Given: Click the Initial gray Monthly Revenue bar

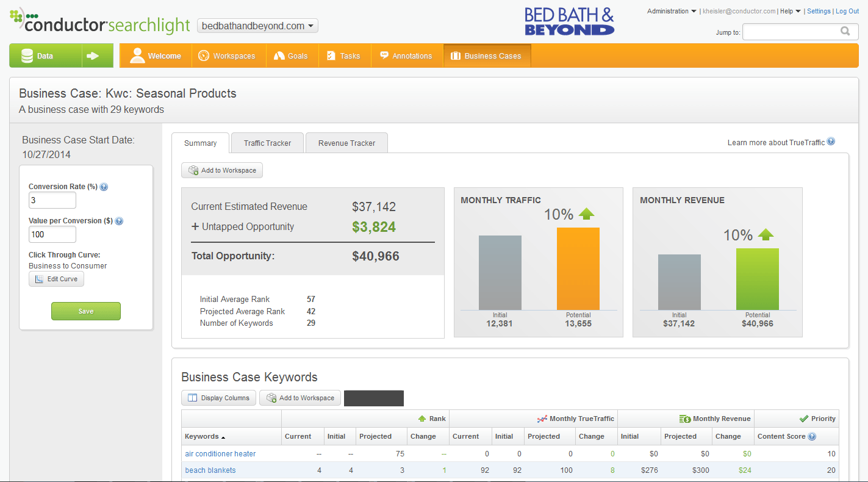Looking at the screenshot, I should pos(680,282).
